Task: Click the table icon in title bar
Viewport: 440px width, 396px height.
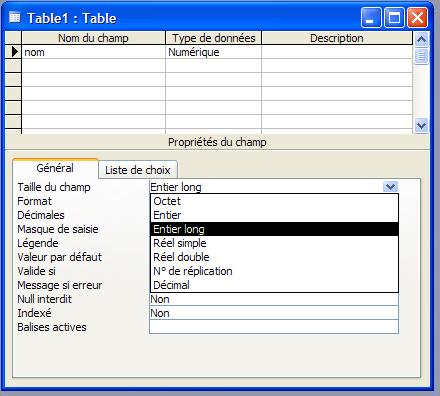Action: [x=14, y=17]
